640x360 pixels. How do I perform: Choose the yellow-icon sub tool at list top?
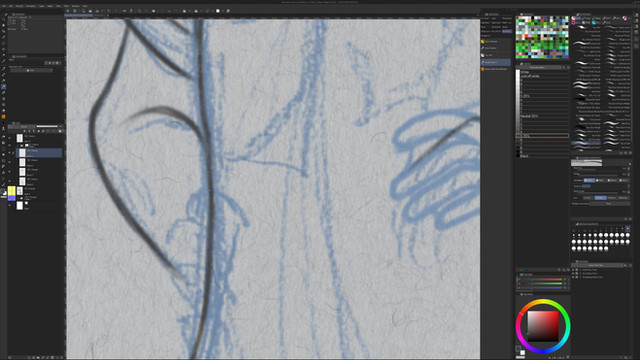point(496,42)
